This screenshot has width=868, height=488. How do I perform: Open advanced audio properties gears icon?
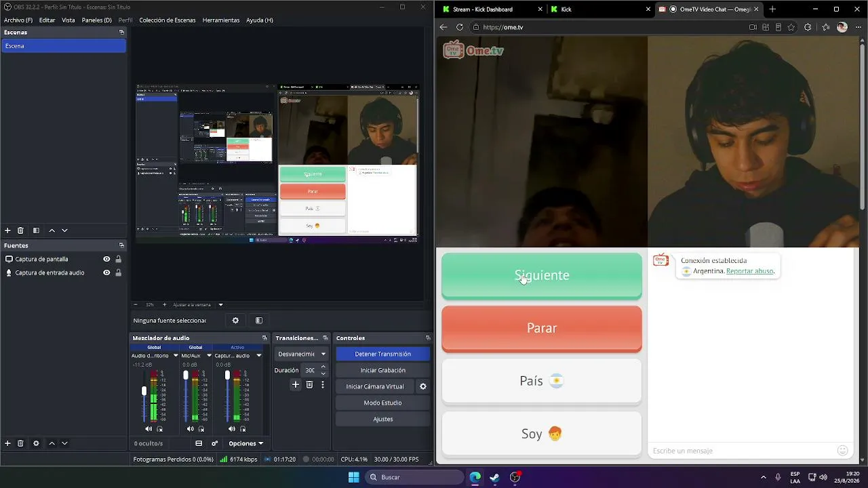(215, 443)
